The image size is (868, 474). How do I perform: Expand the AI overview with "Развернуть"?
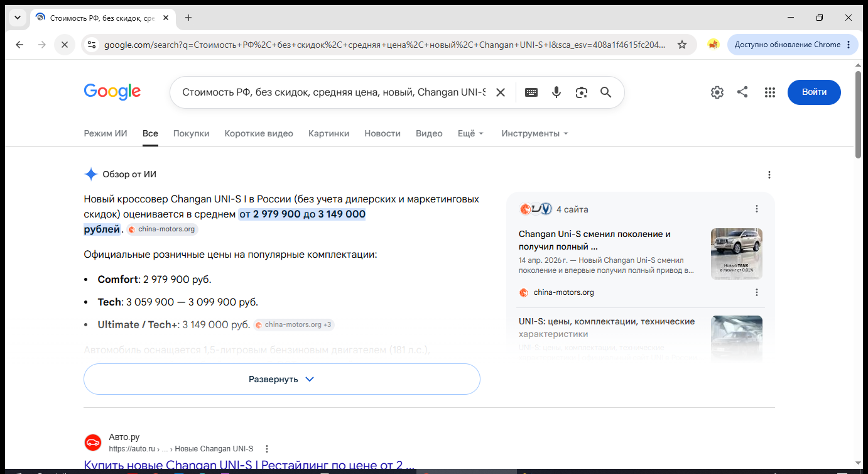[x=282, y=379]
